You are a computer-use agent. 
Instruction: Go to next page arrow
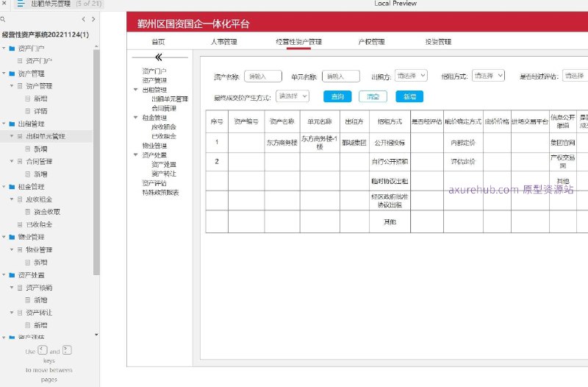(x=93, y=19)
